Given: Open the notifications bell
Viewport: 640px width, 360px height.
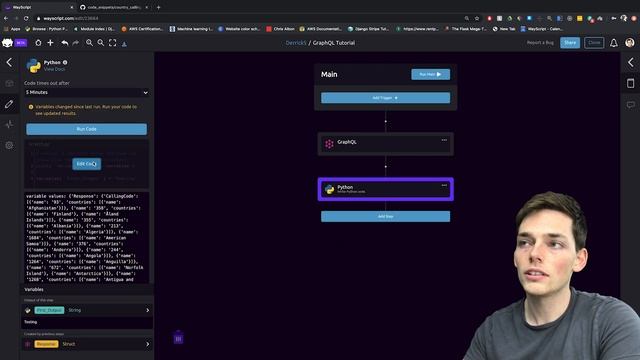Looking at the screenshot, I should tap(613, 43).
